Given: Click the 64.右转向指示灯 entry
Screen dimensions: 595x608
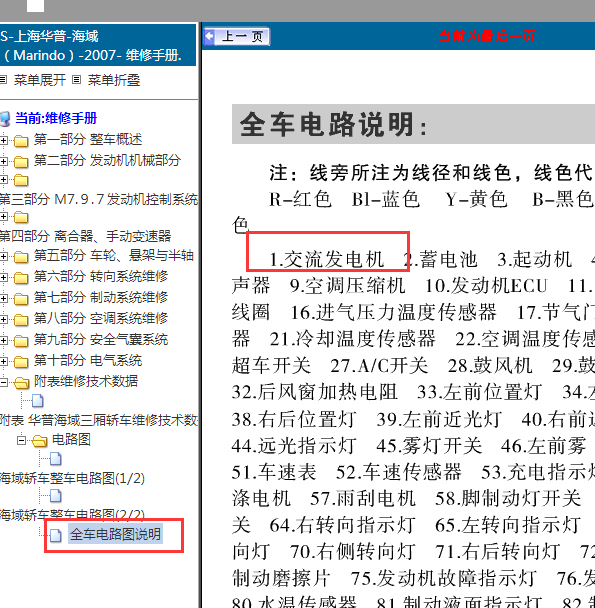Looking at the screenshot, I should [342, 525].
